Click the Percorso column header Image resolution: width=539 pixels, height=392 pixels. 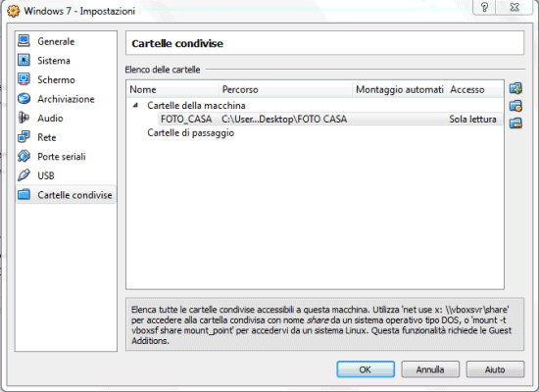285,89
